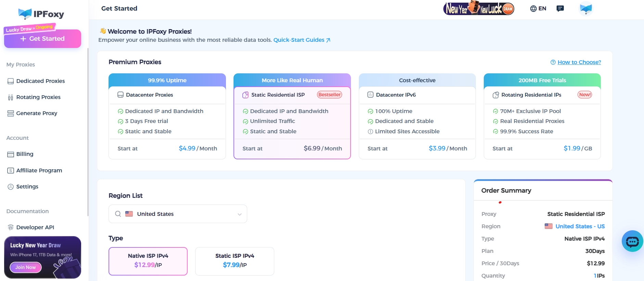Click the messages icon in header

point(560,9)
